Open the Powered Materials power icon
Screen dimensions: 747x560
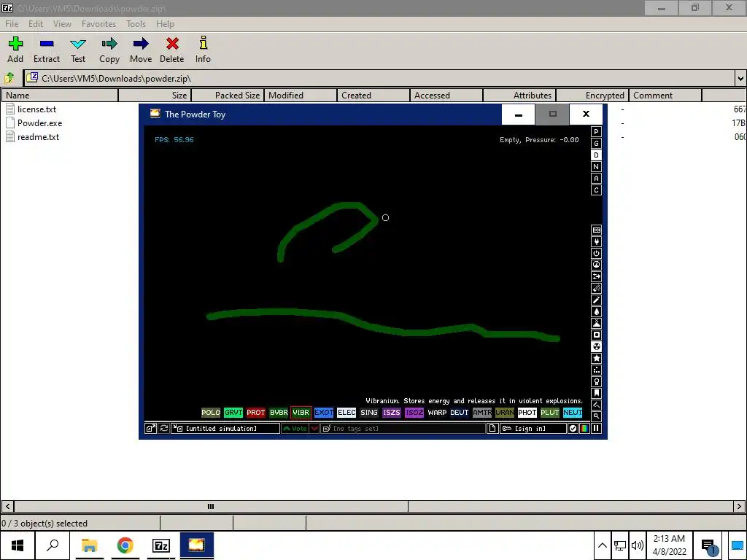(x=596, y=253)
